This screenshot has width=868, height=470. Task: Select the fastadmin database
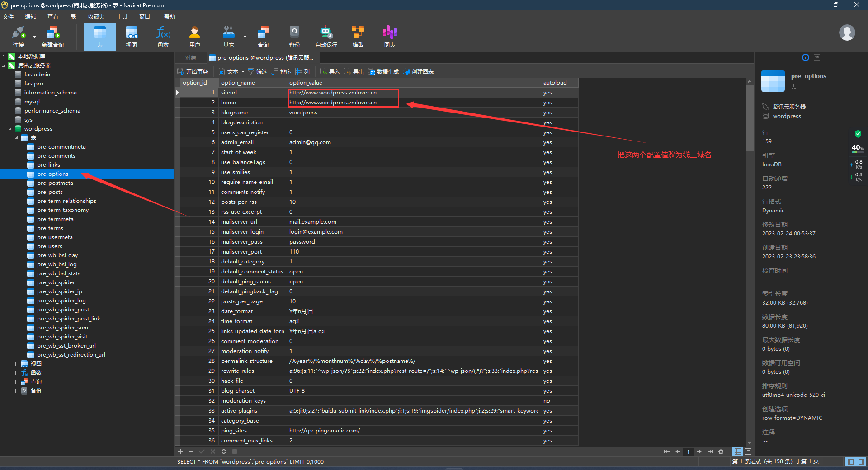(37, 75)
